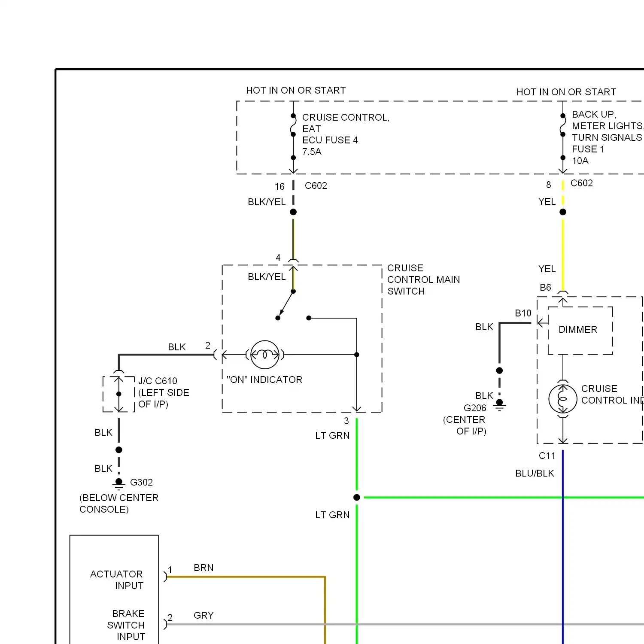The image size is (644, 644).
Task: Click the ECU Fuse 4 fuse symbol
Action: 293,125
